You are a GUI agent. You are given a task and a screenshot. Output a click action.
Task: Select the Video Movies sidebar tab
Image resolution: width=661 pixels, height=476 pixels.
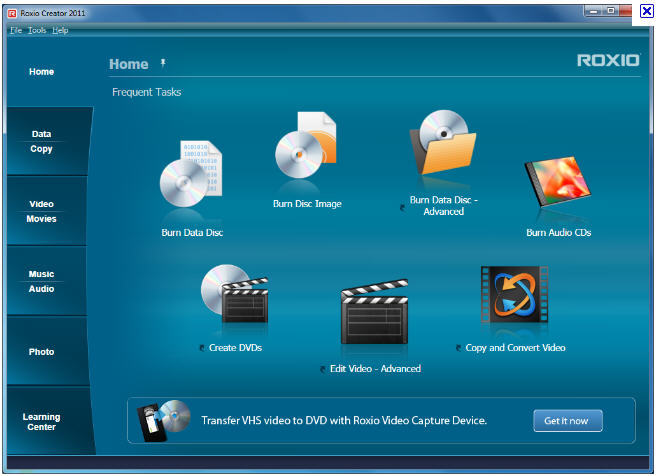(x=42, y=211)
